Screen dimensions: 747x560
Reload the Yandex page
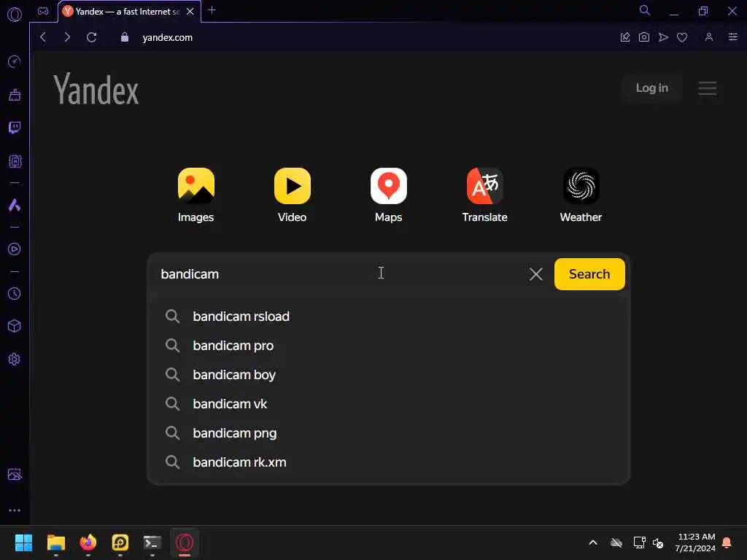coord(91,37)
